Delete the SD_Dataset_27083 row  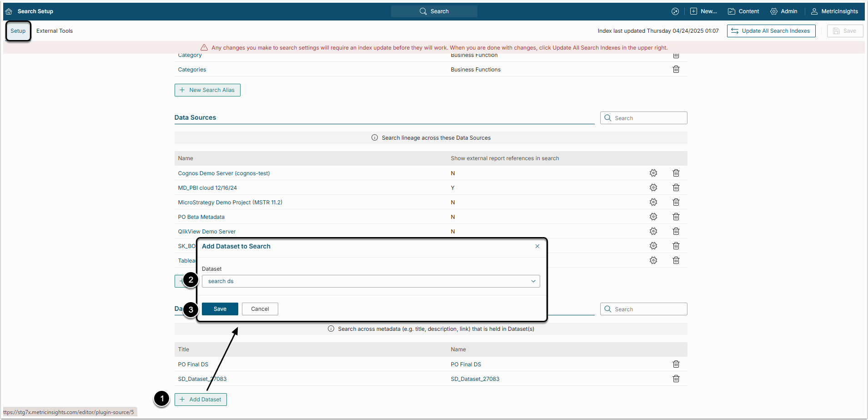point(676,379)
